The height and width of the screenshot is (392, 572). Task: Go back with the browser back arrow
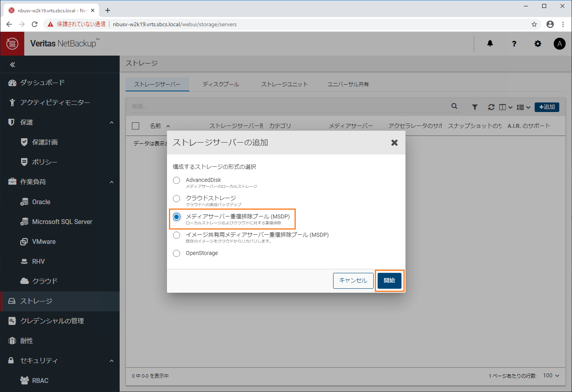pyautogui.click(x=9, y=24)
